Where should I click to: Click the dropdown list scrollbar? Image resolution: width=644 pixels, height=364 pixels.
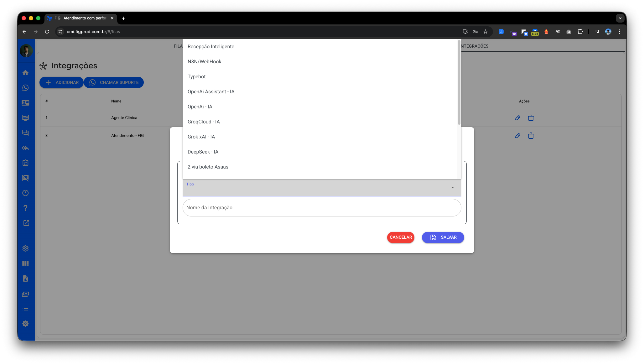coord(459,83)
